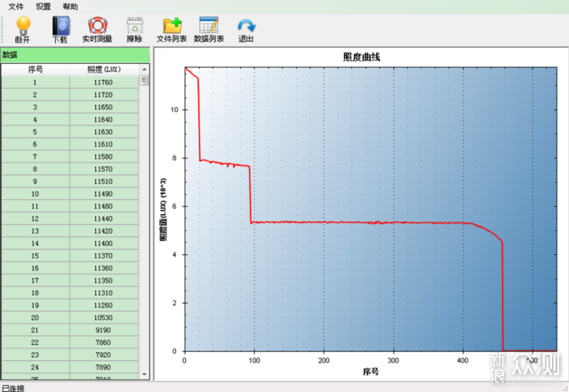Select row 14 value 11400
569x392 pixels.
pos(103,244)
